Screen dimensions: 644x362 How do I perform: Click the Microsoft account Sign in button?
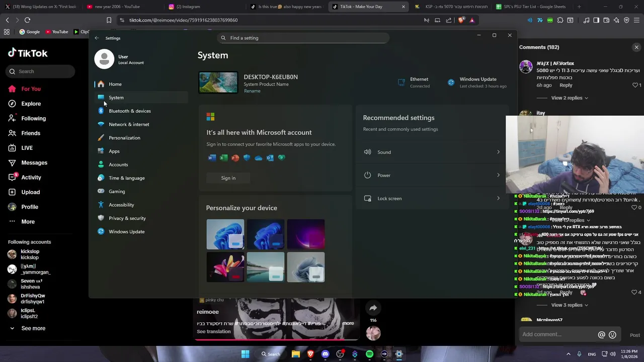tap(228, 178)
